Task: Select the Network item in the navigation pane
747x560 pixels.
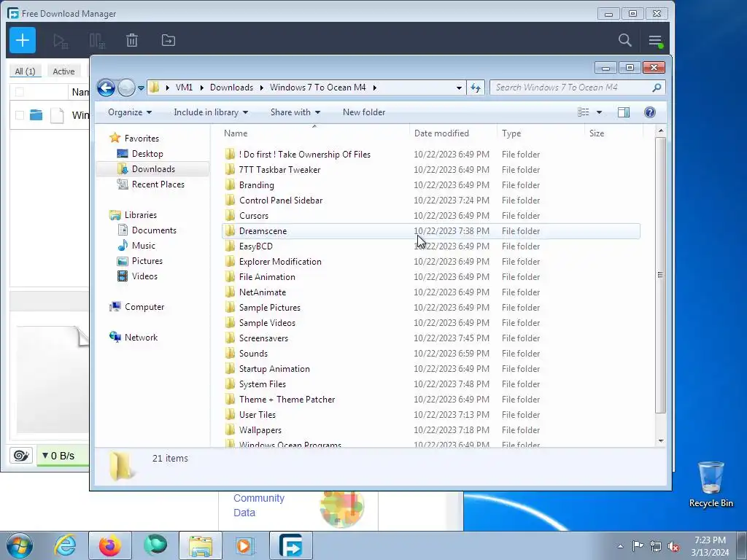Action: [x=141, y=338]
